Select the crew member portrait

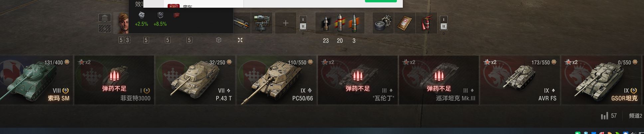click(121, 23)
